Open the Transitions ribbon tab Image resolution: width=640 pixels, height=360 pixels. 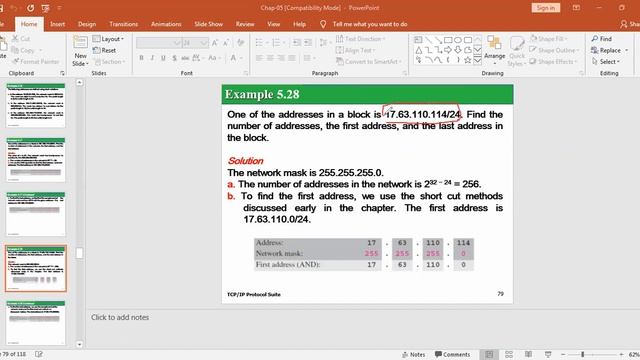tap(124, 24)
